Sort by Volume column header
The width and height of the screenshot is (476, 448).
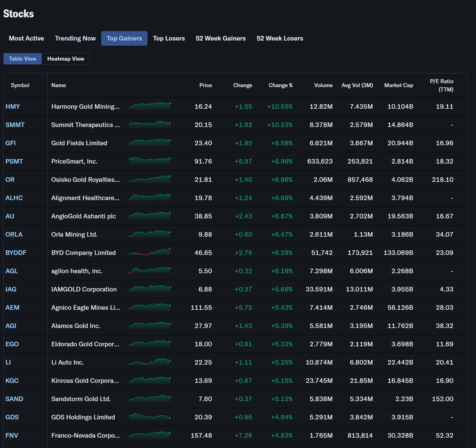point(323,85)
